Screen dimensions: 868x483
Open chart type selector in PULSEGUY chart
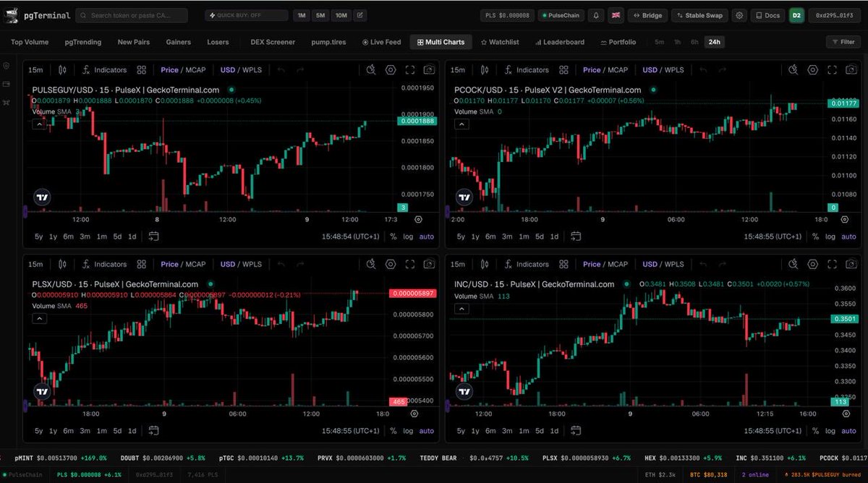pyautogui.click(x=61, y=70)
